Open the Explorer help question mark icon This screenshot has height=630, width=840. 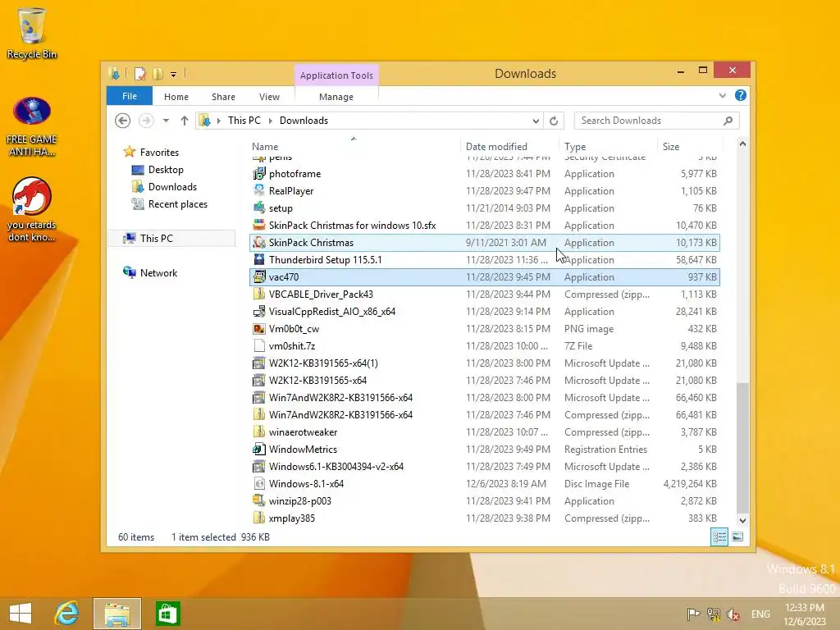click(741, 95)
